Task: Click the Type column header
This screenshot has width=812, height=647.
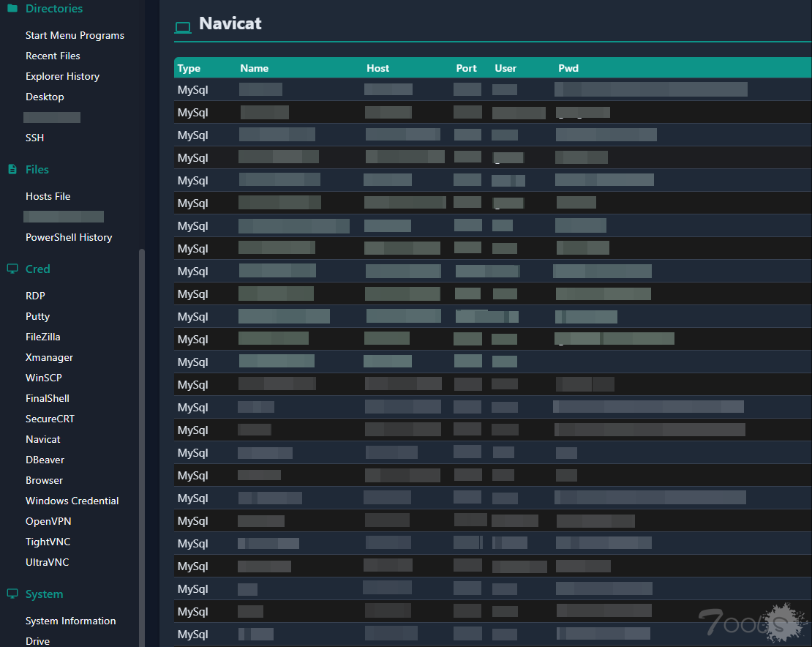Action: click(x=189, y=68)
